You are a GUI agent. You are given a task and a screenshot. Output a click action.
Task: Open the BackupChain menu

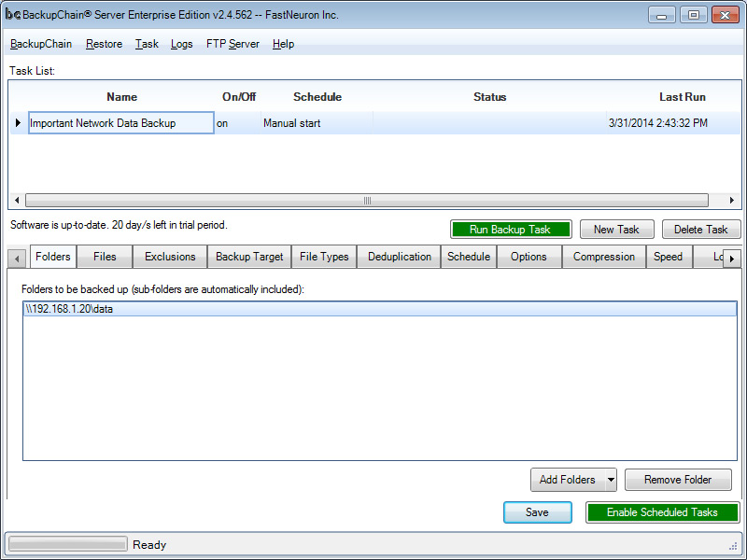41,44
